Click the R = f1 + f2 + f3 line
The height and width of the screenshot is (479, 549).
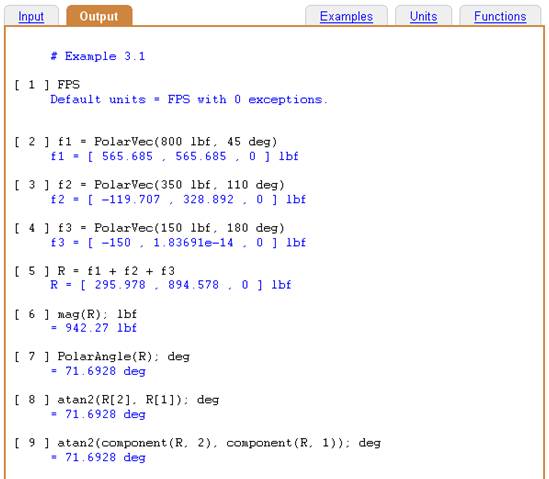click(116, 271)
